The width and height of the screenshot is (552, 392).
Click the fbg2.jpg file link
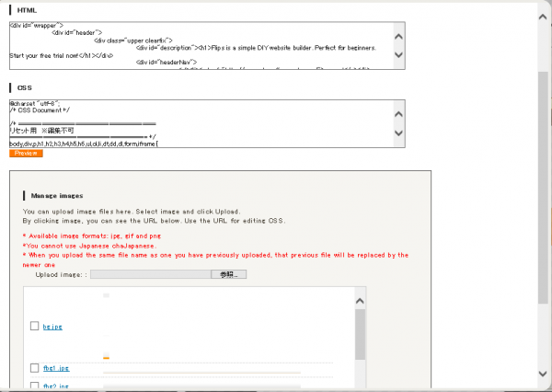point(56,386)
